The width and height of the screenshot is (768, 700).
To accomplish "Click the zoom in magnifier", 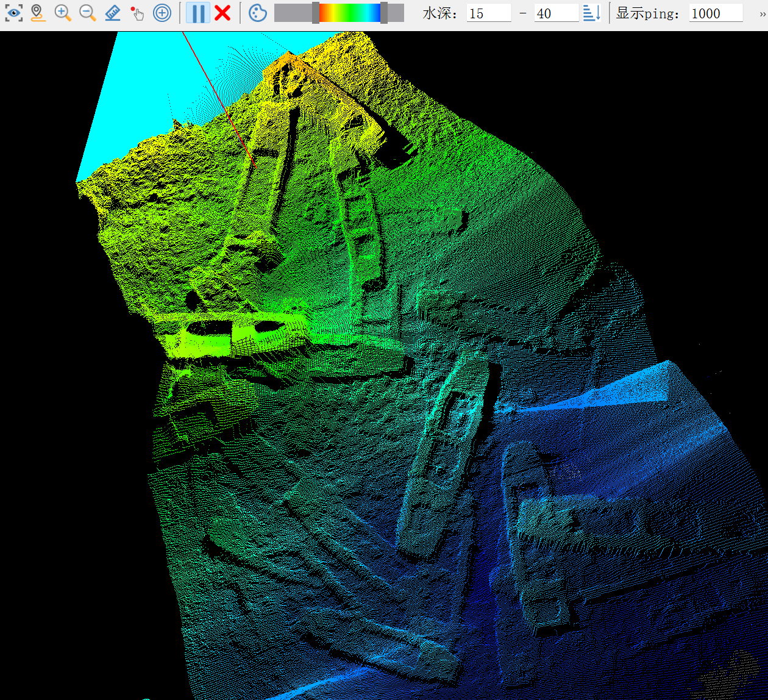I will (x=63, y=13).
